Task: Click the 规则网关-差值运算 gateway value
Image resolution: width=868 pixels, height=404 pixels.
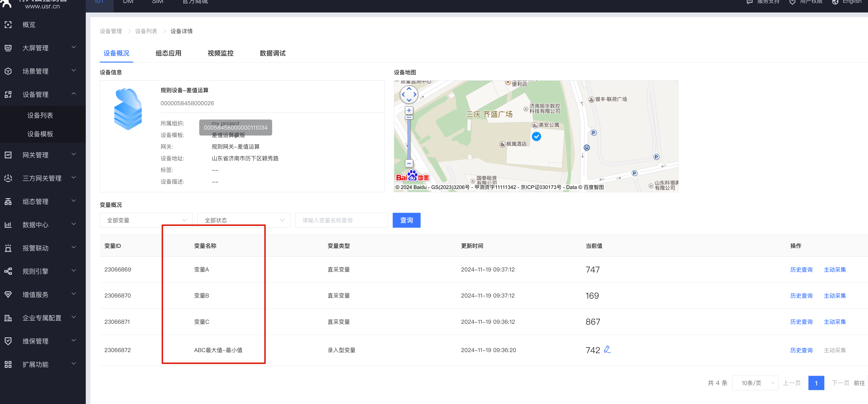Action: coord(236,147)
